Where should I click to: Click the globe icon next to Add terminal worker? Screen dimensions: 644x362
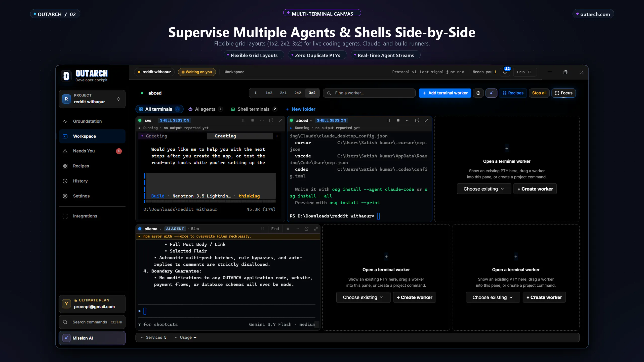(478, 93)
